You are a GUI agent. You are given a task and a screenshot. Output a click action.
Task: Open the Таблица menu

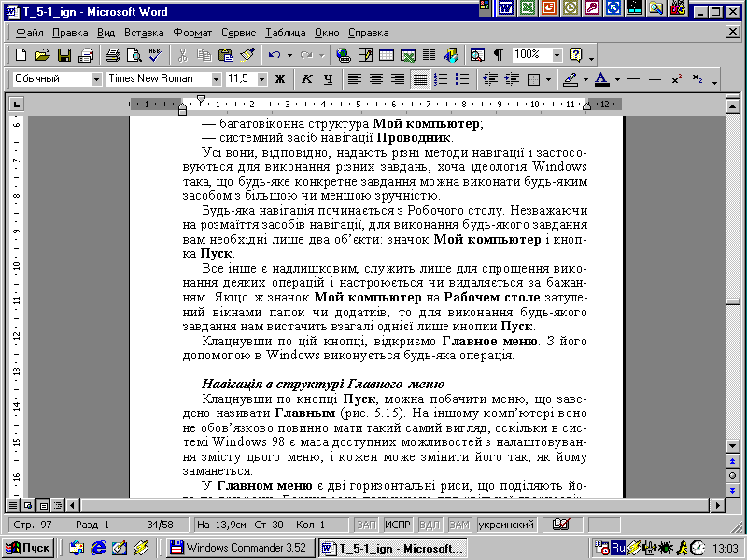point(286,33)
